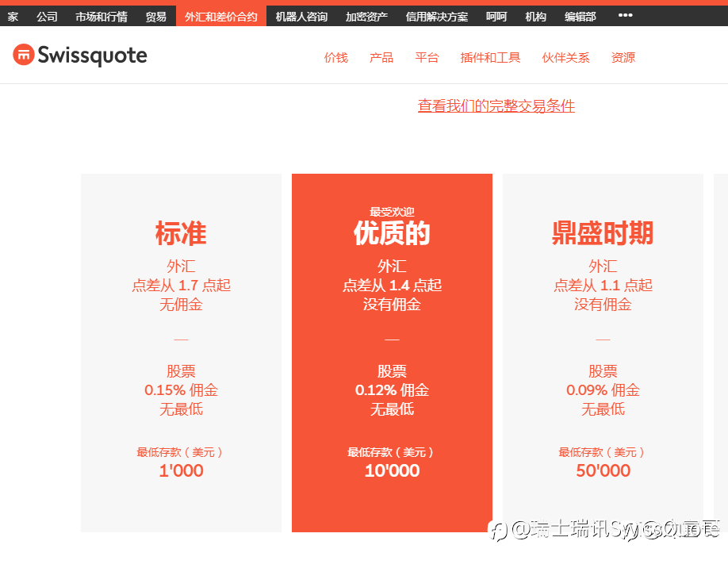Screen dimensions: 728x564
Task: Select 市场和行情 in top bar
Action: (x=102, y=17)
